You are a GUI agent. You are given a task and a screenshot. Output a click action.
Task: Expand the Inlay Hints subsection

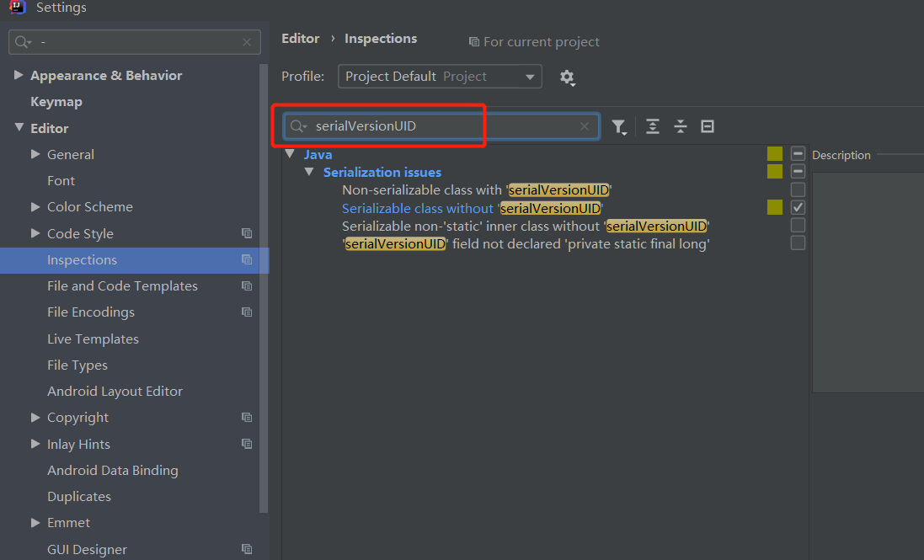[x=35, y=444]
